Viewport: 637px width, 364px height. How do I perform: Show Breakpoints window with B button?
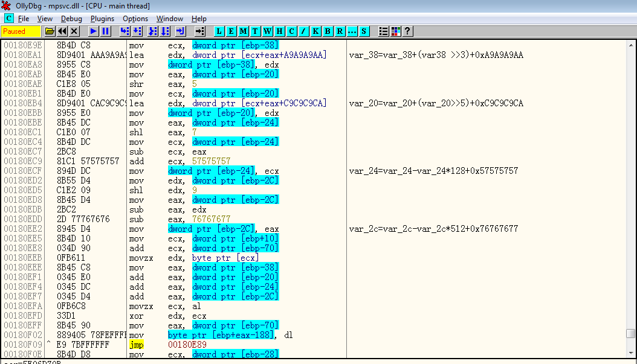(328, 31)
